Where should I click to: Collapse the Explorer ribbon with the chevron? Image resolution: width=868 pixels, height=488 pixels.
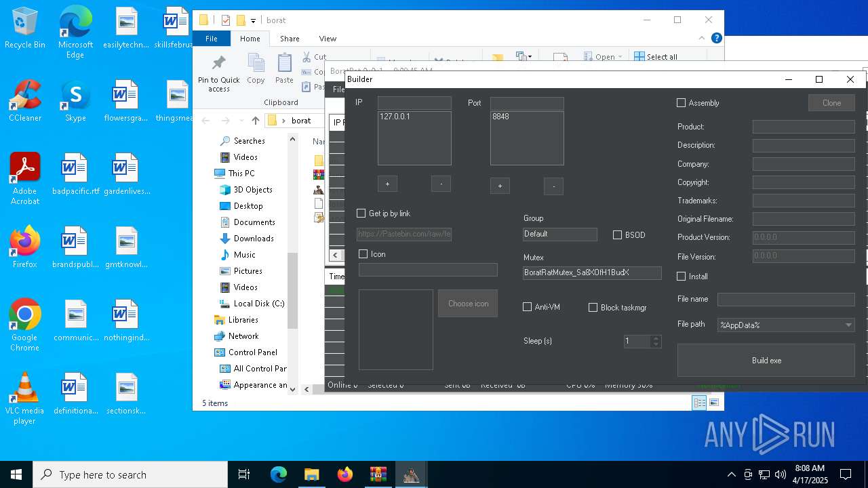703,39
